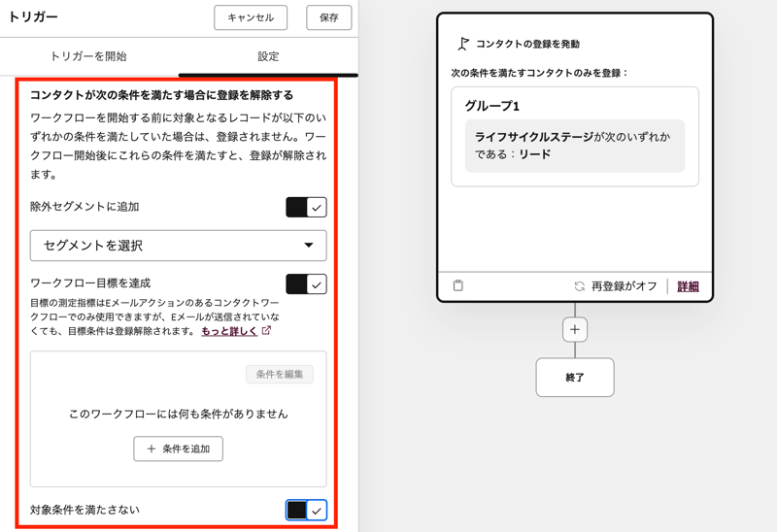
Task: Click the 条件を追加 button
Action: point(179,449)
